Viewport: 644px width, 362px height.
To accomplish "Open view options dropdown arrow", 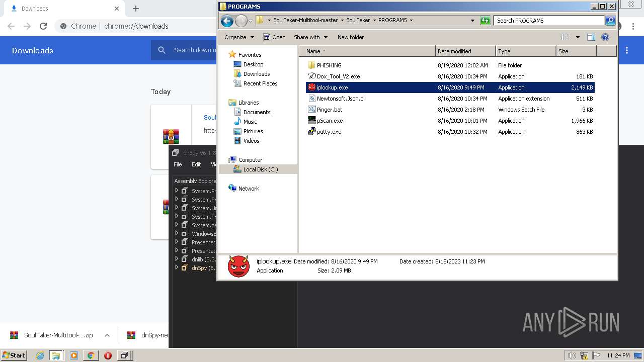I will tap(578, 37).
